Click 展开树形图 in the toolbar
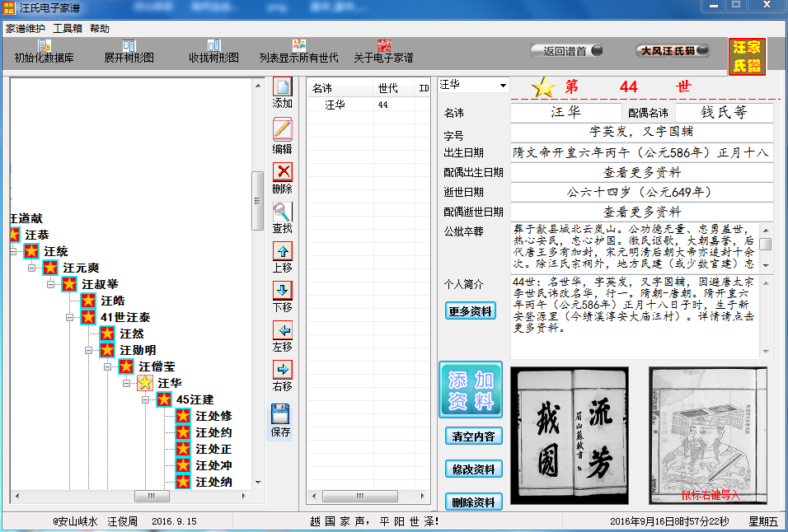Image resolution: width=788 pixels, height=532 pixels. point(129,52)
